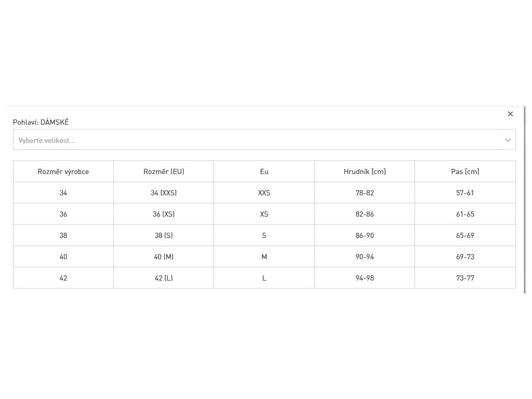Click the chest measurement '90-94' cell
The height and width of the screenshot is (399, 532).
(365, 257)
